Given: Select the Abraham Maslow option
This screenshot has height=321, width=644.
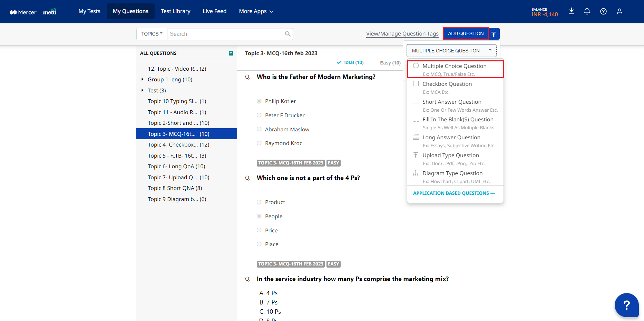Looking at the screenshot, I should pos(259,129).
